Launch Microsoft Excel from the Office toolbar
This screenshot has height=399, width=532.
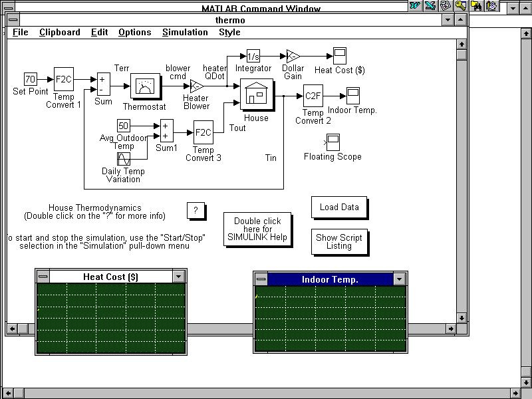click(x=430, y=5)
